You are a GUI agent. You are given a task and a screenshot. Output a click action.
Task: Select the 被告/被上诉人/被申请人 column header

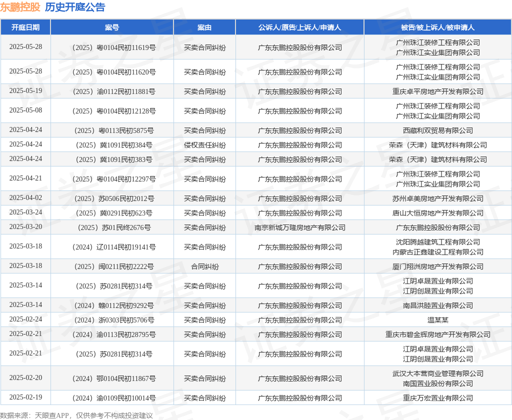[437, 27]
